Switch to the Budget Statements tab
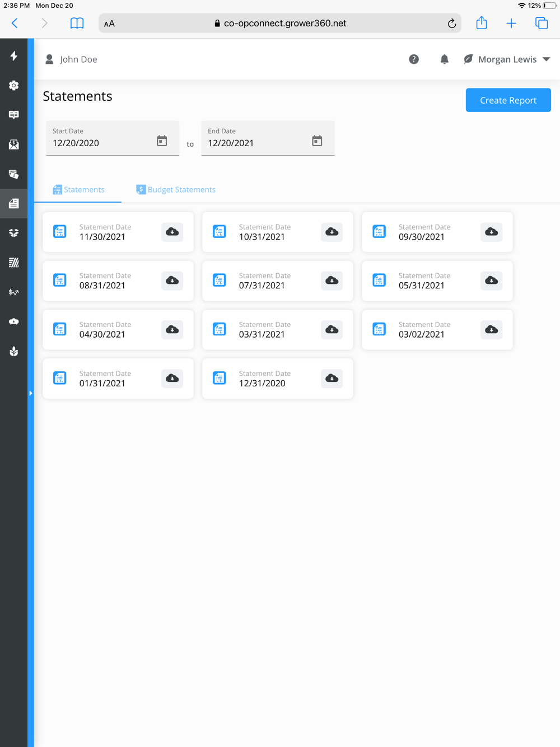The image size is (560, 747). (176, 190)
